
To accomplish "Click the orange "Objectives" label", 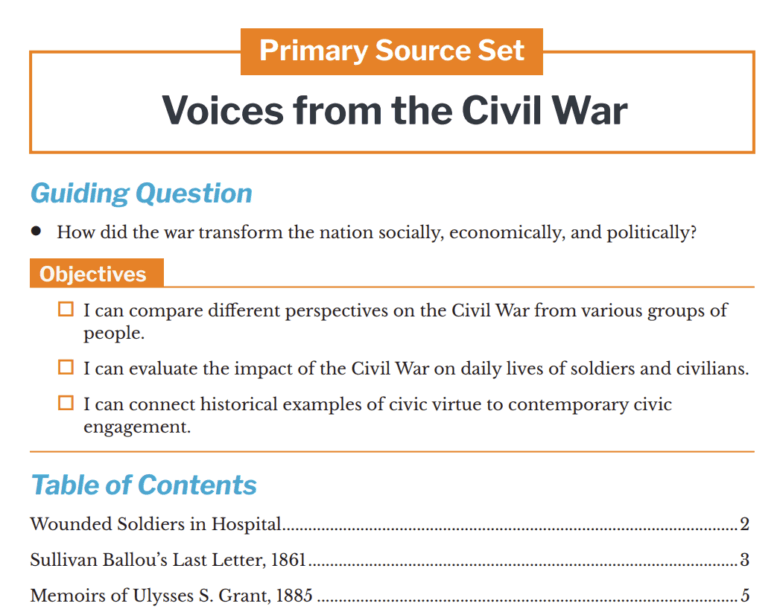I will (93, 273).
